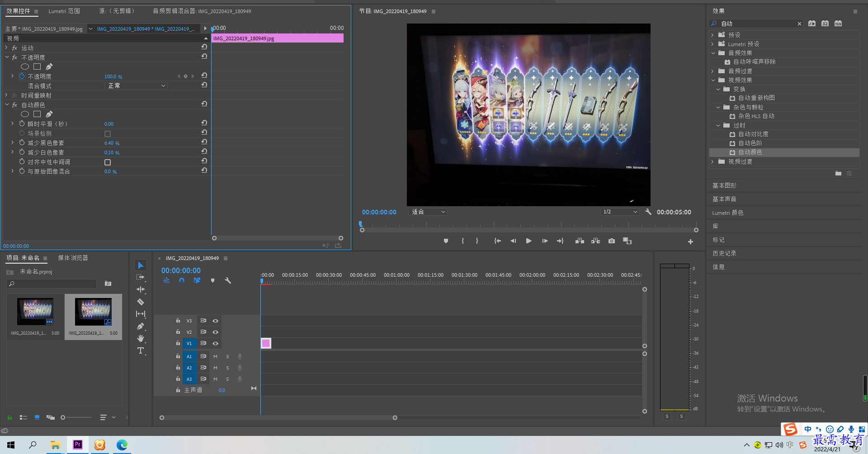
Task: Go to Out point in program monitor
Action: click(x=560, y=241)
